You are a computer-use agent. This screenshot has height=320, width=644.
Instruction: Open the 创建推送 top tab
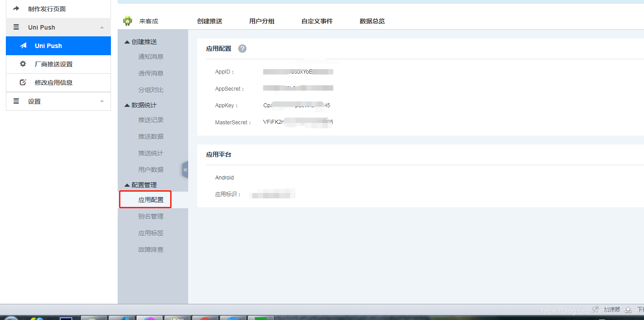click(x=210, y=21)
